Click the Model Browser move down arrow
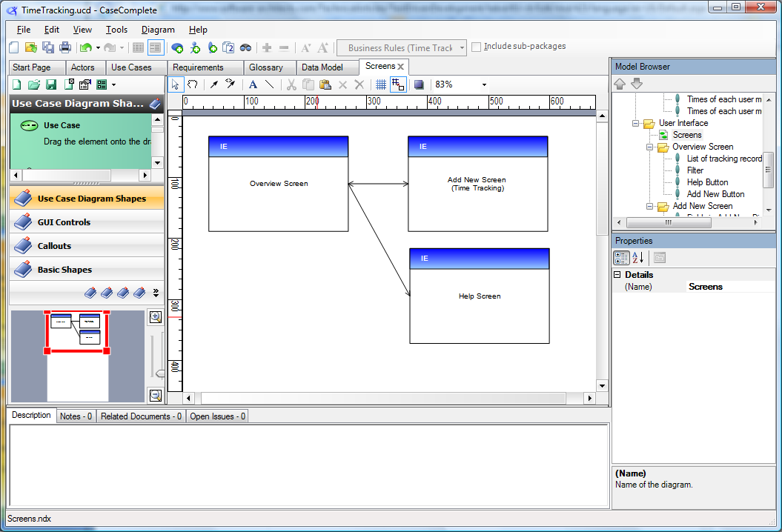 click(x=637, y=84)
